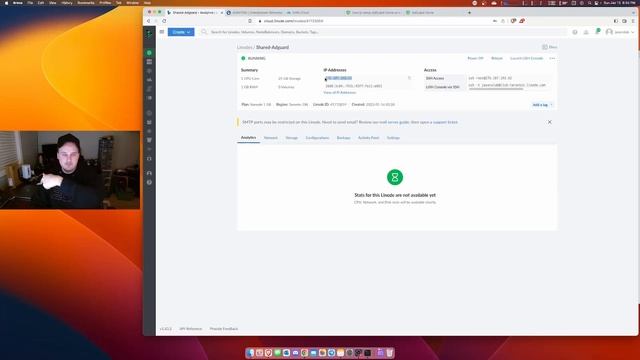Click the Akamai logo at sidebar top
Image resolution: width=640 pixels, height=360 pixels.
tap(149, 33)
